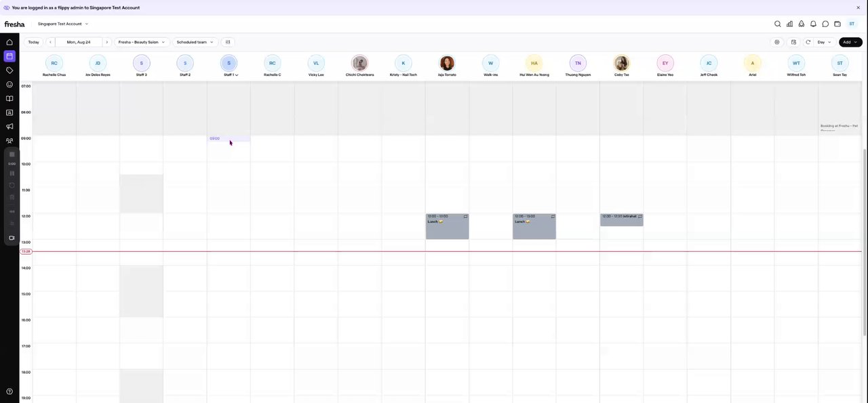Image resolution: width=868 pixels, height=403 pixels.
Task: Open the Home icon in sidebar
Action: (9, 42)
